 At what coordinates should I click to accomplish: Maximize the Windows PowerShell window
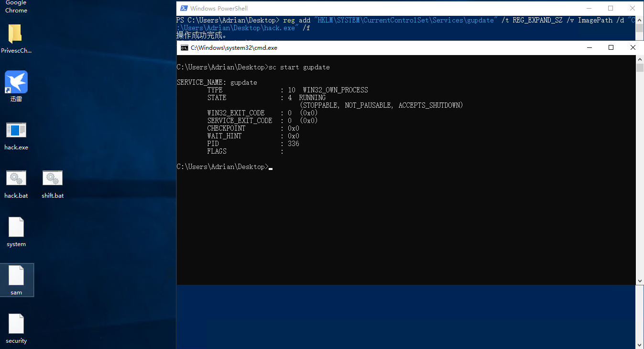pyautogui.click(x=611, y=8)
